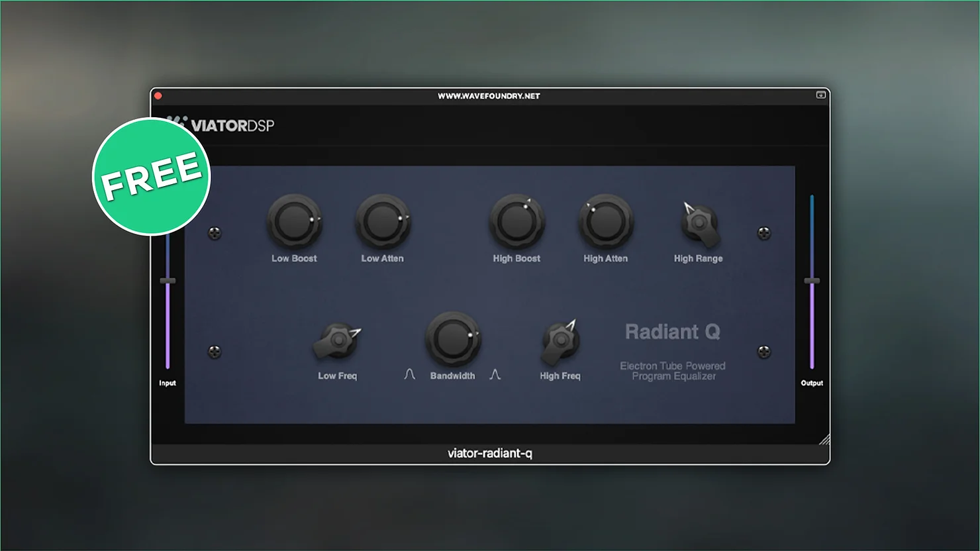Image resolution: width=980 pixels, height=551 pixels.
Task: Click the Output level slider handle
Action: pyautogui.click(x=812, y=281)
